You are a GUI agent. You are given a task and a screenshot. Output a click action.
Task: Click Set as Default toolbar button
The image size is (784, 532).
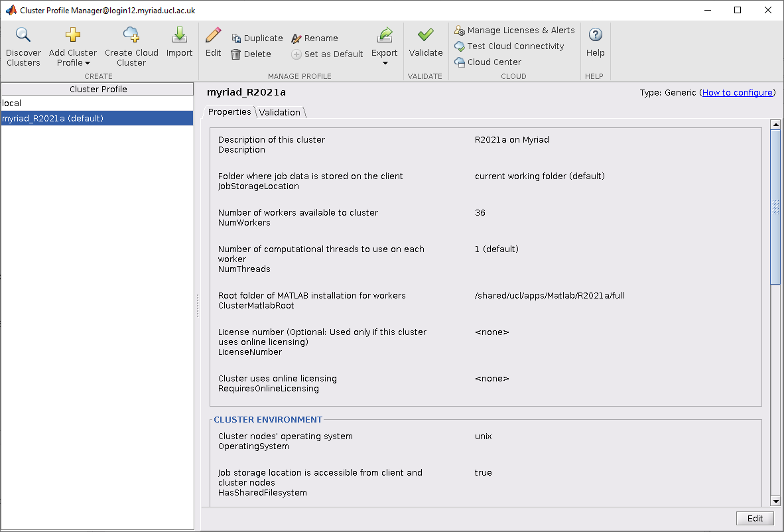click(327, 54)
